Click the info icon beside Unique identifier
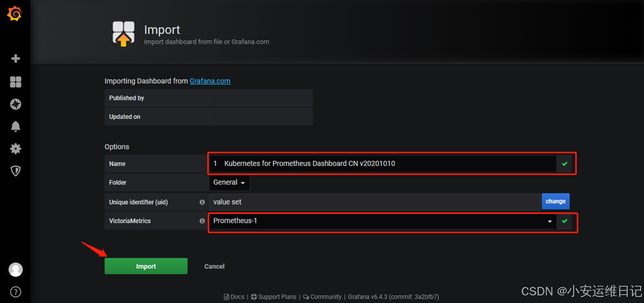This screenshot has width=644, height=303. click(202, 202)
